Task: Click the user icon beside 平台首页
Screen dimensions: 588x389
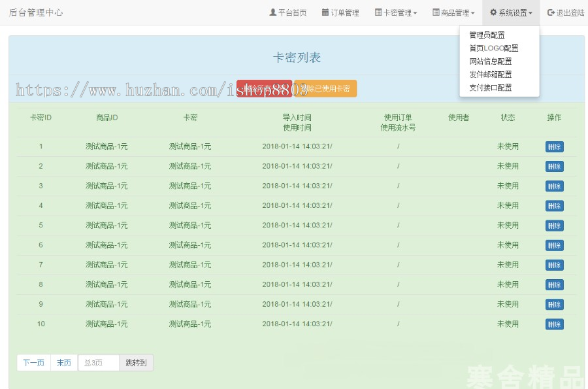Action: (273, 12)
